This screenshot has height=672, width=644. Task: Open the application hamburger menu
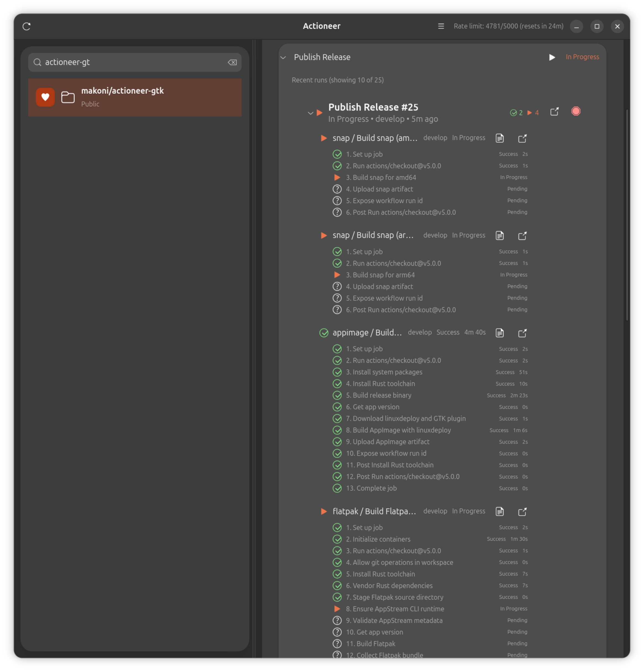(441, 26)
